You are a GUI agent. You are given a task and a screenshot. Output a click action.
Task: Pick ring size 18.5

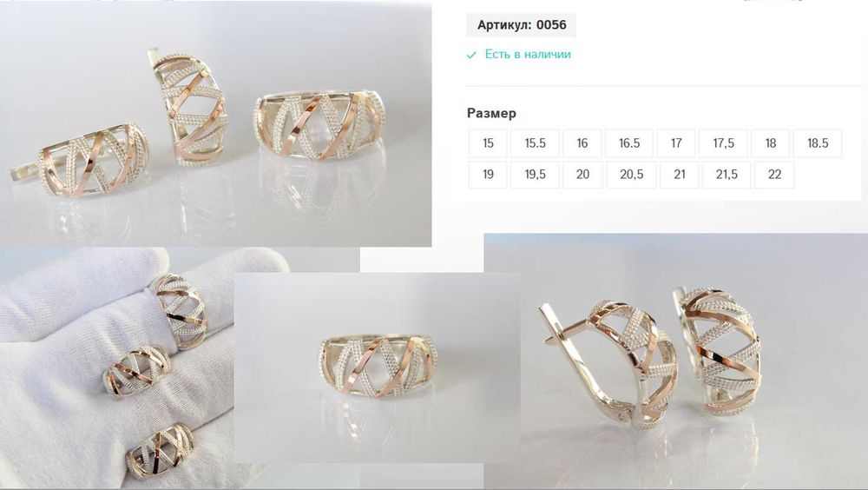click(818, 143)
